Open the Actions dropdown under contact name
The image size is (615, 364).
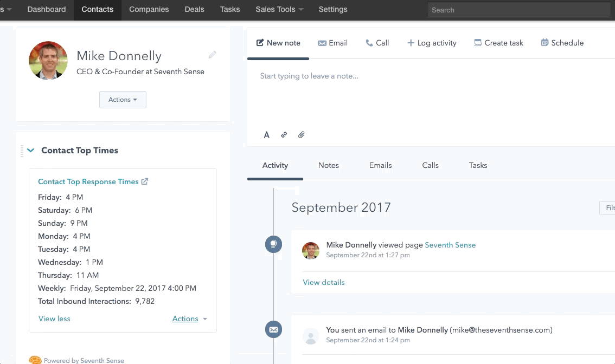tap(123, 100)
